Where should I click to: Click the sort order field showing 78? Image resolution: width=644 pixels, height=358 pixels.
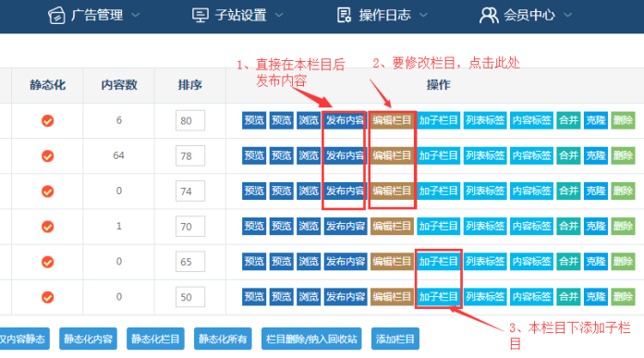click(x=190, y=155)
